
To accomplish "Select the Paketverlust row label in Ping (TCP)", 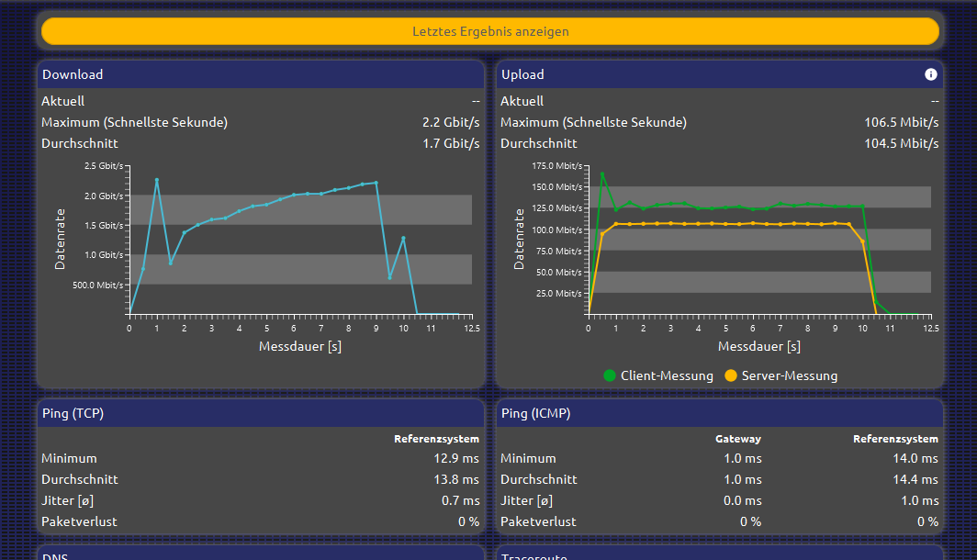I will coord(79,521).
